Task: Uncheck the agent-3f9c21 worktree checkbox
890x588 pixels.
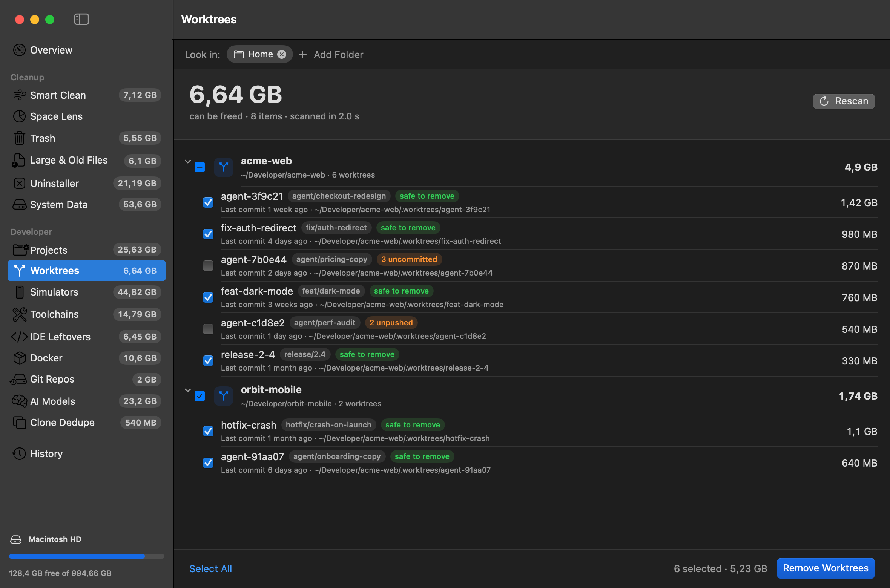Action: (x=208, y=202)
